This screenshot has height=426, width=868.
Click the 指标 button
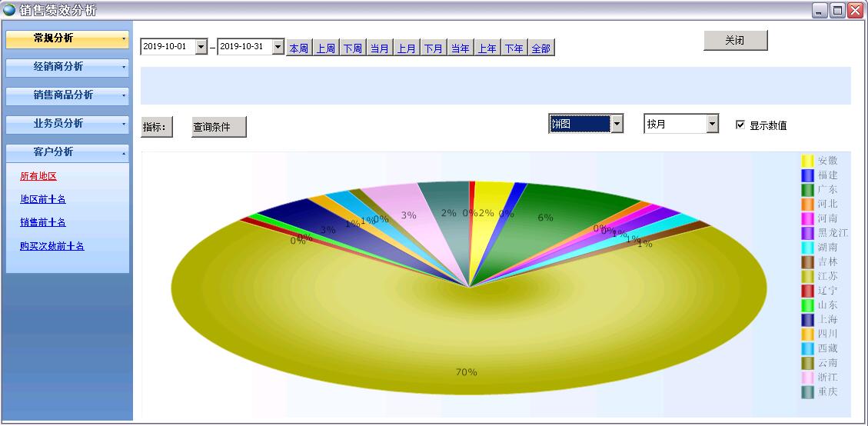(x=157, y=127)
